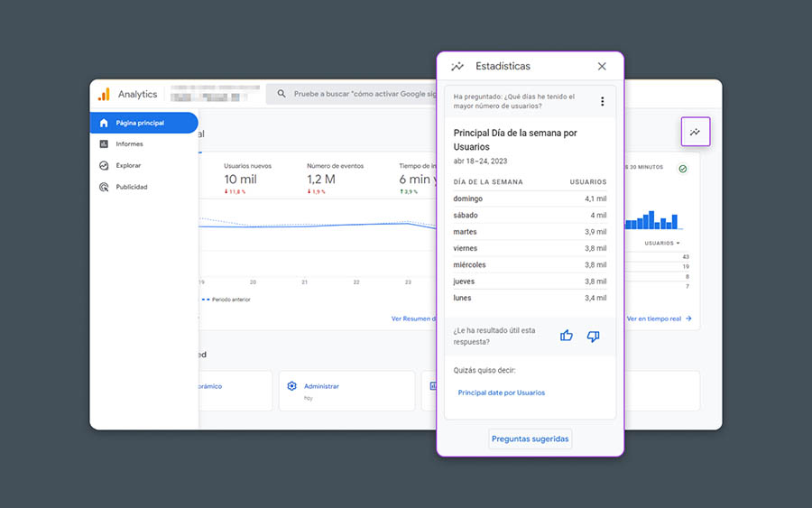The width and height of the screenshot is (812, 508).
Task: Open the Ver en tiempo real link
Action: click(x=659, y=319)
